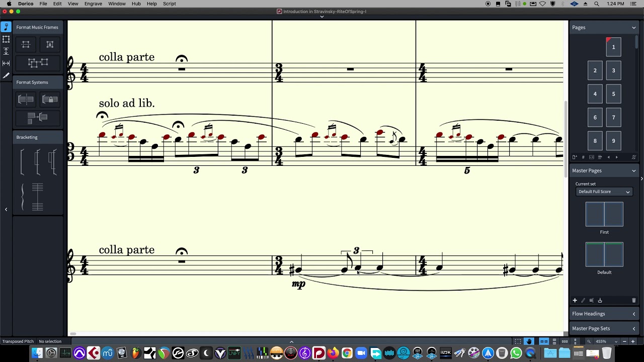Click the lock frame icon
644x362 pixels.
(50, 45)
